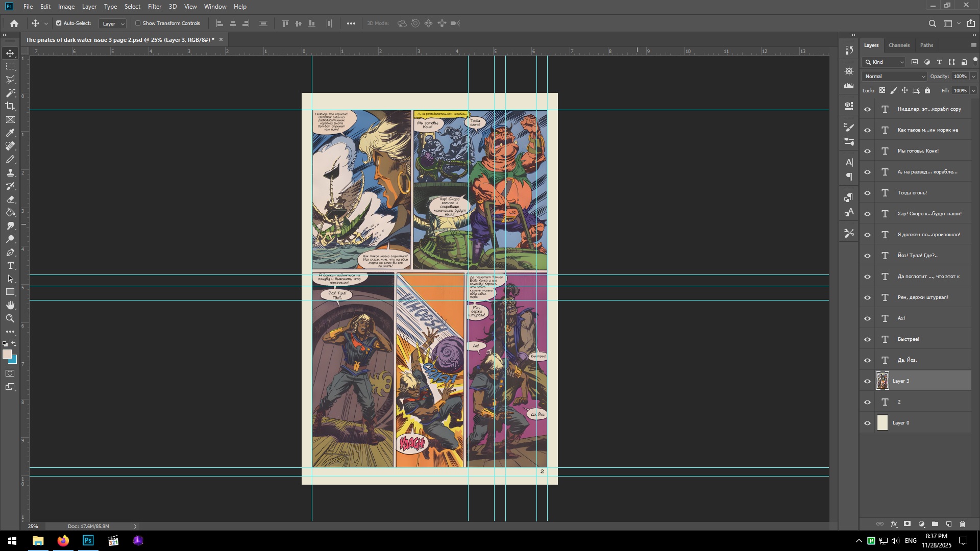Viewport: 980px width, 551px height.
Task: Select the Zoom tool in toolbar
Action: (10, 318)
